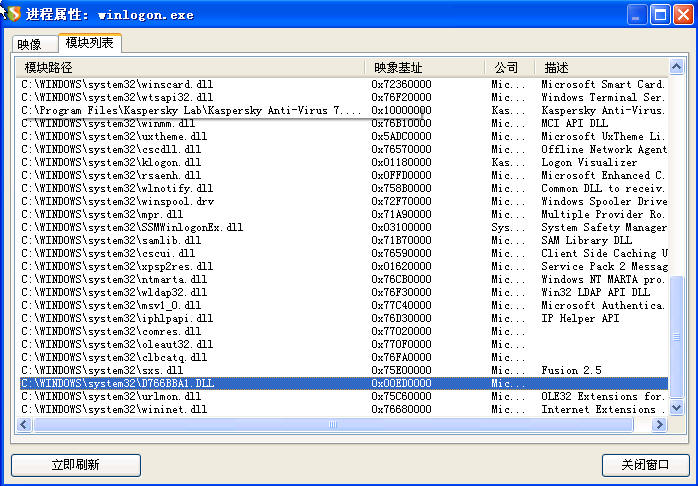Click horizontal scrollbar left arrow

point(24,425)
